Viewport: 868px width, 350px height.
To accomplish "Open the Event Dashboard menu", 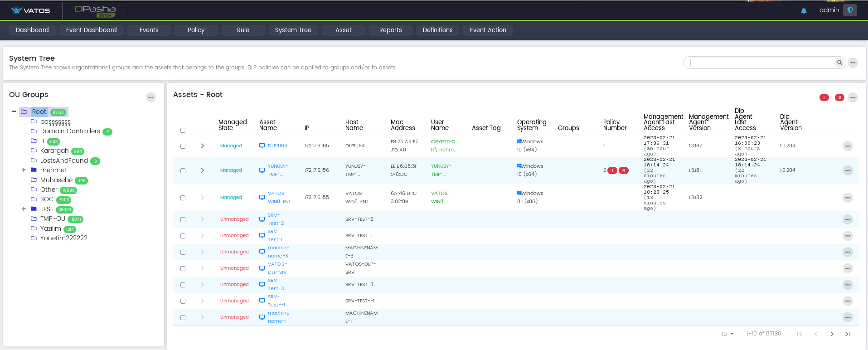I will (x=92, y=30).
